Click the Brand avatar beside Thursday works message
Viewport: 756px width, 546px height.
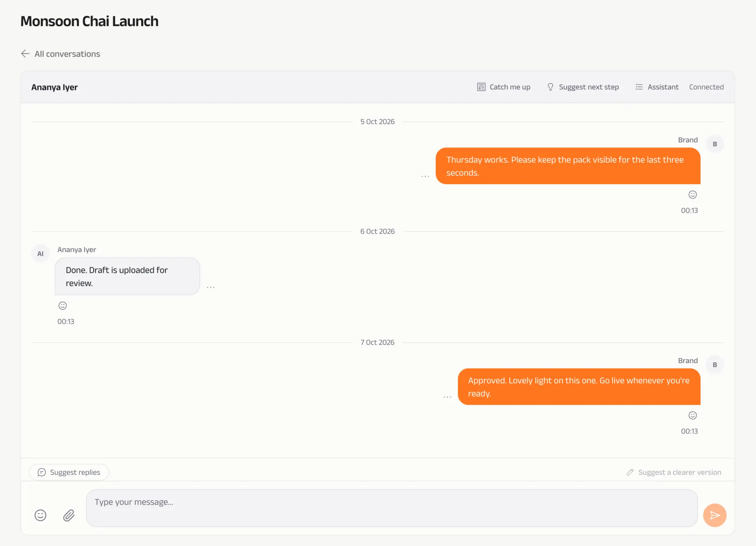(x=715, y=144)
